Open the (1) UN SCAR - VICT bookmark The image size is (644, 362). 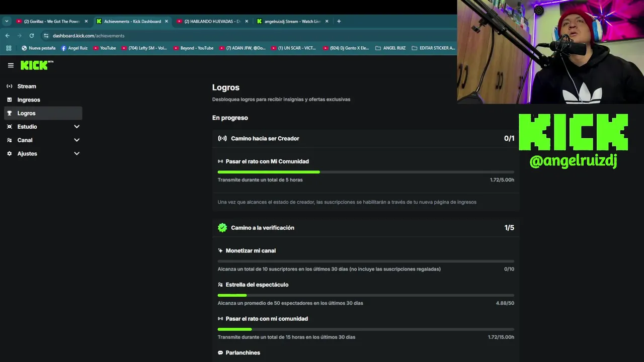click(x=294, y=48)
